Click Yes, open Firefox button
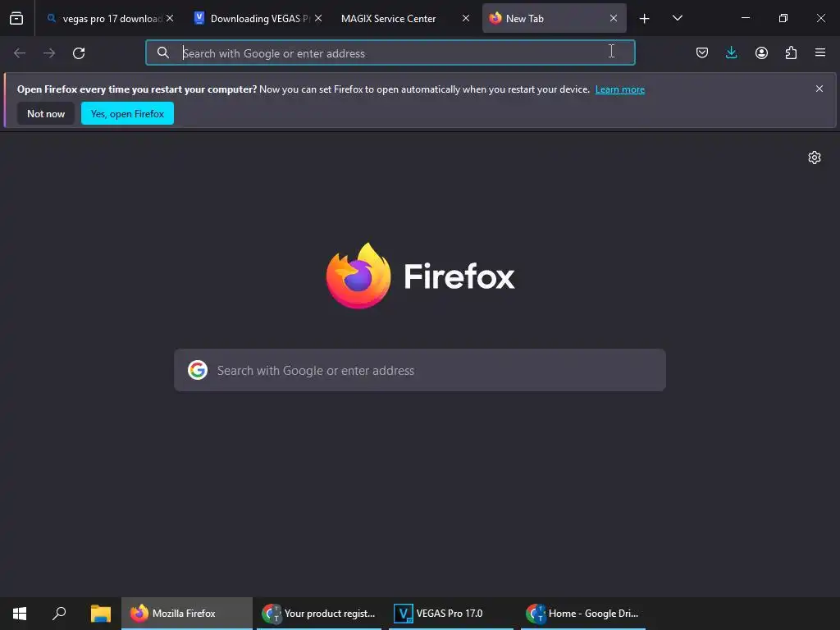 tap(127, 113)
